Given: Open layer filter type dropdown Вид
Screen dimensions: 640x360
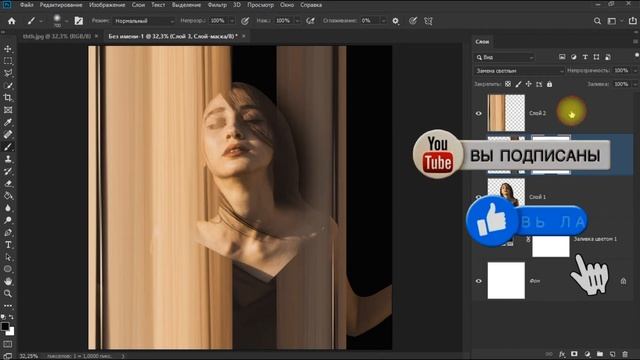Looking at the screenshot, I should tap(504, 57).
